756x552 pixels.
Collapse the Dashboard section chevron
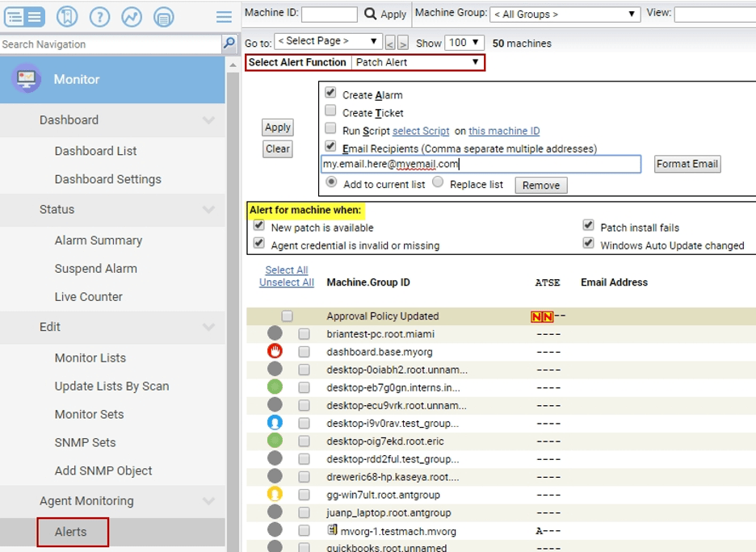pyautogui.click(x=208, y=120)
